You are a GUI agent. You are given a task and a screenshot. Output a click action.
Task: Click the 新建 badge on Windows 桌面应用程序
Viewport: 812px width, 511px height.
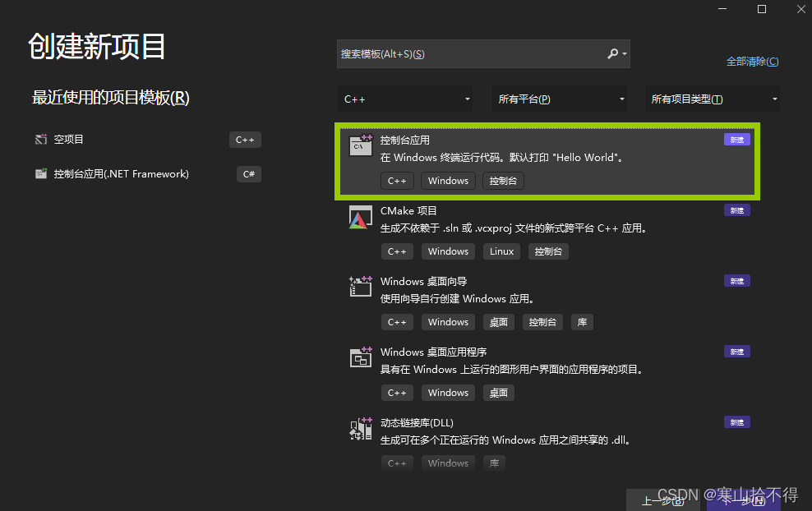pyautogui.click(x=737, y=352)
